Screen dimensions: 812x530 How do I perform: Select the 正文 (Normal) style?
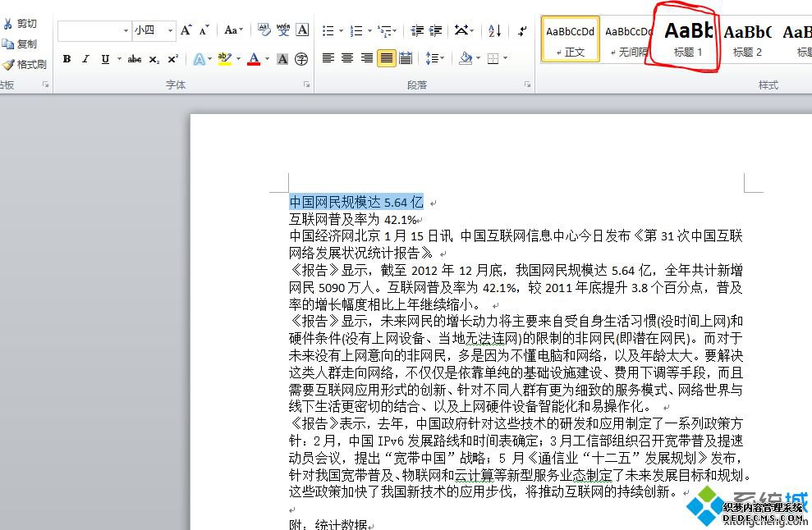point(570,39)
